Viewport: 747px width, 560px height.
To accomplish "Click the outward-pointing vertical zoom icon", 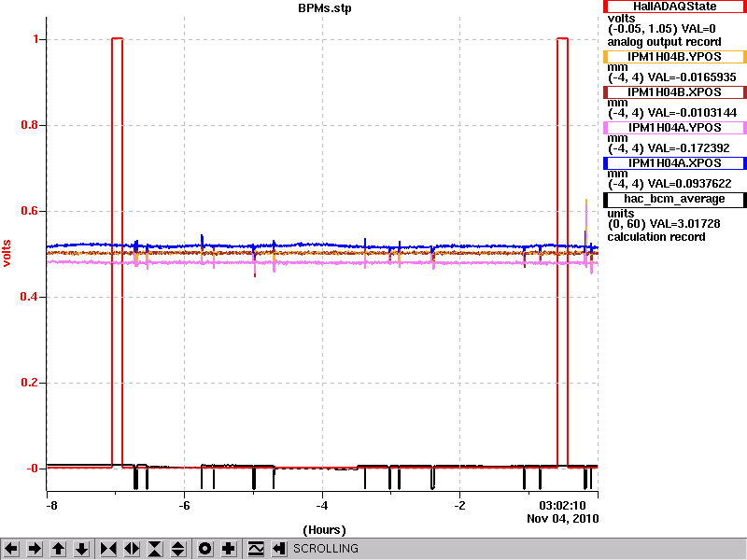I will pyautogui.click(x=178, y=549).
